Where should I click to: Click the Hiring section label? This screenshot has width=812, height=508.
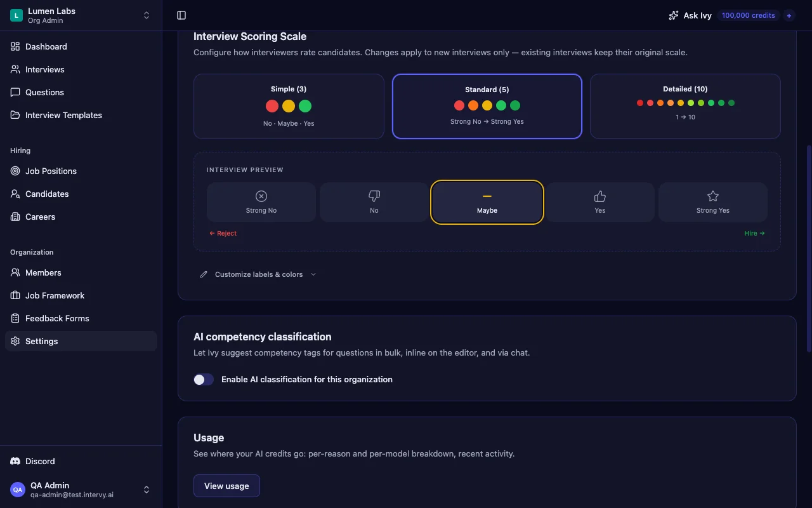click(20, 150)
